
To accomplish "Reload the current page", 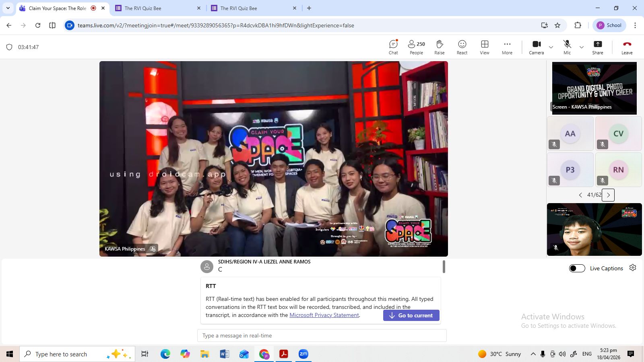I will click(38, 25).
